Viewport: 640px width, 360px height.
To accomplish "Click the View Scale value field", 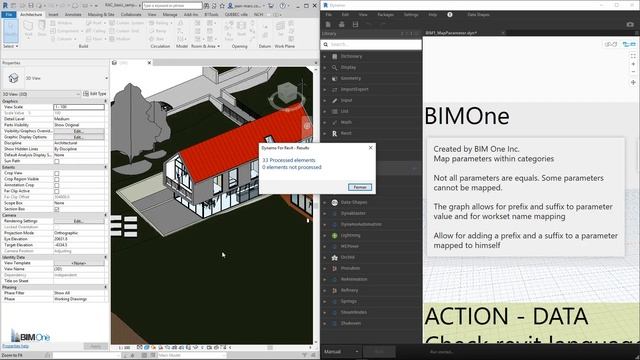I will tap(79, 107).
